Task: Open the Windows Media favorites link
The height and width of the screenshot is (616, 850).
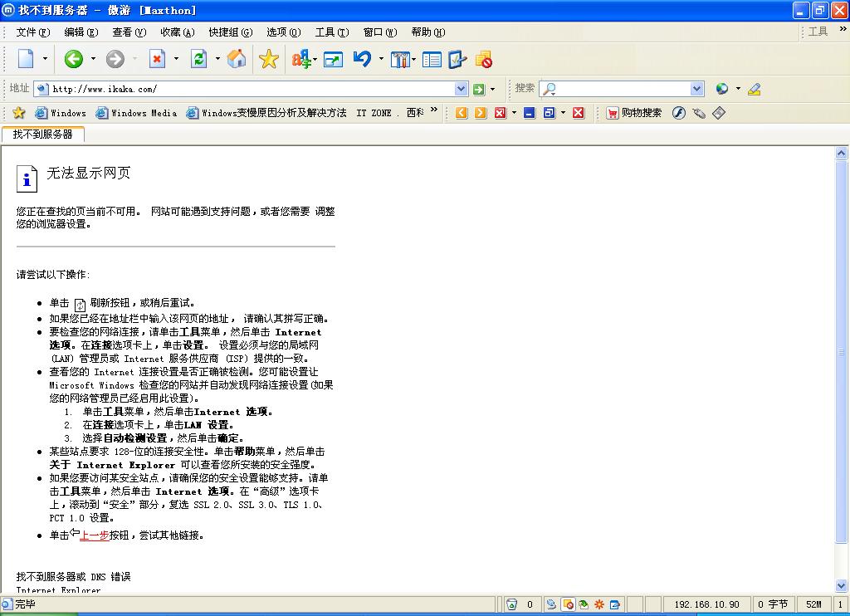Action: 137,113
